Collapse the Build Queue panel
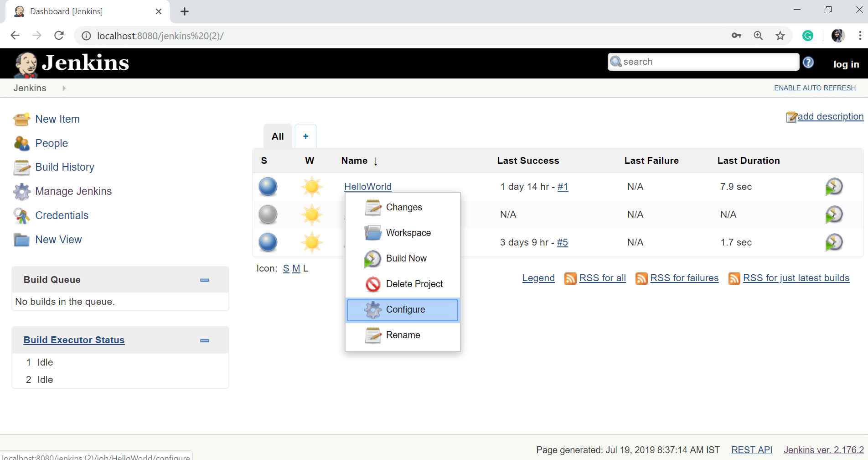868x460 pixels. [205, 280]
